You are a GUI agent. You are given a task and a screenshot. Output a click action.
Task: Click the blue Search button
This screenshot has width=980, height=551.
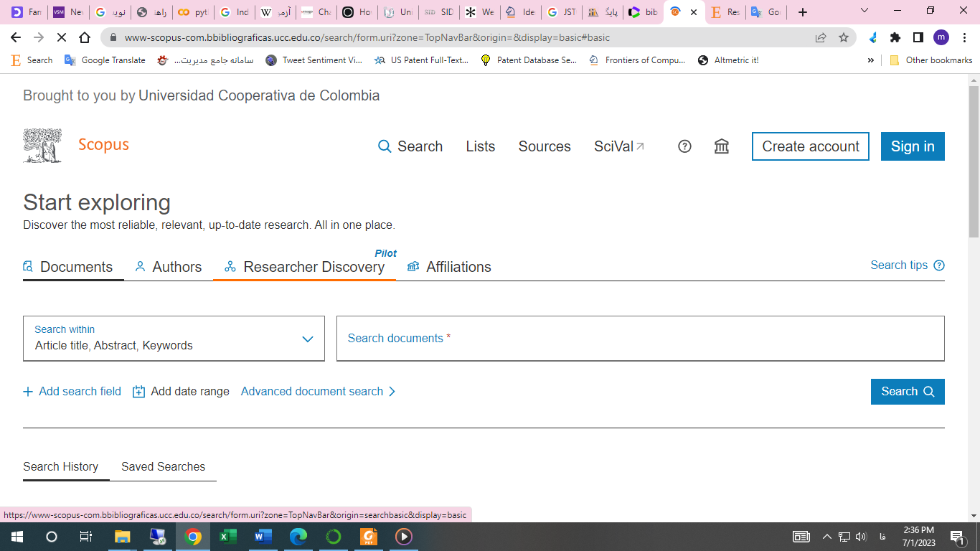coord(908,392)
